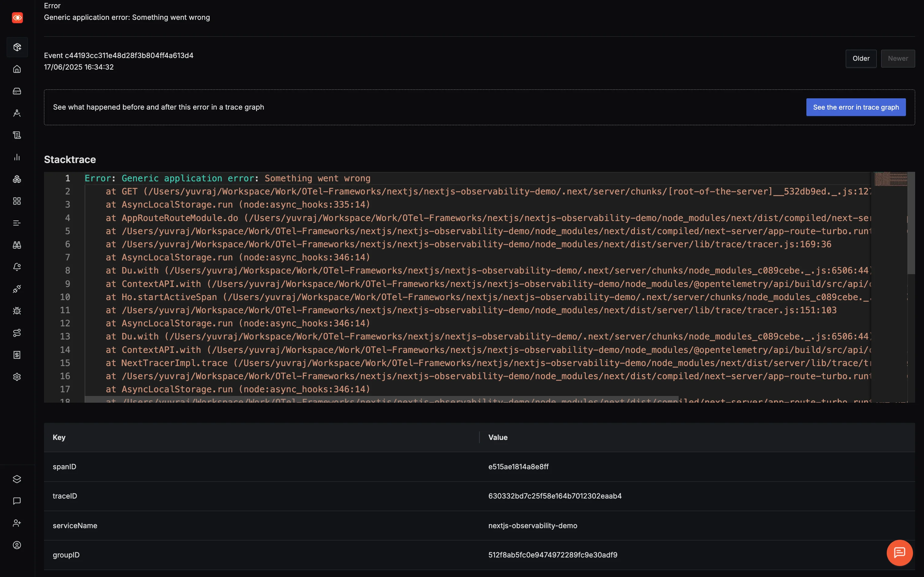Invite a teammate via the user-plus icon
Screen dimensions: 924x577
[17, 523]
